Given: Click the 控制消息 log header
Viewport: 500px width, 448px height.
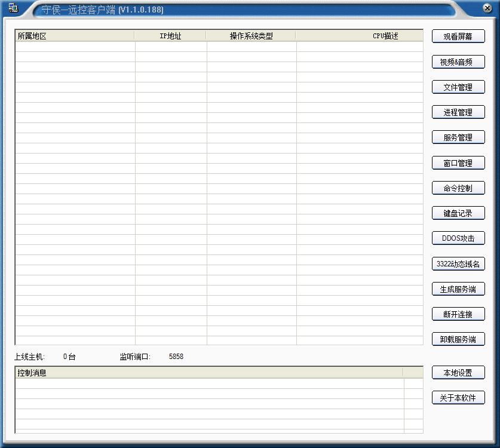Looking at the screenshot, I should click(209, 373).
